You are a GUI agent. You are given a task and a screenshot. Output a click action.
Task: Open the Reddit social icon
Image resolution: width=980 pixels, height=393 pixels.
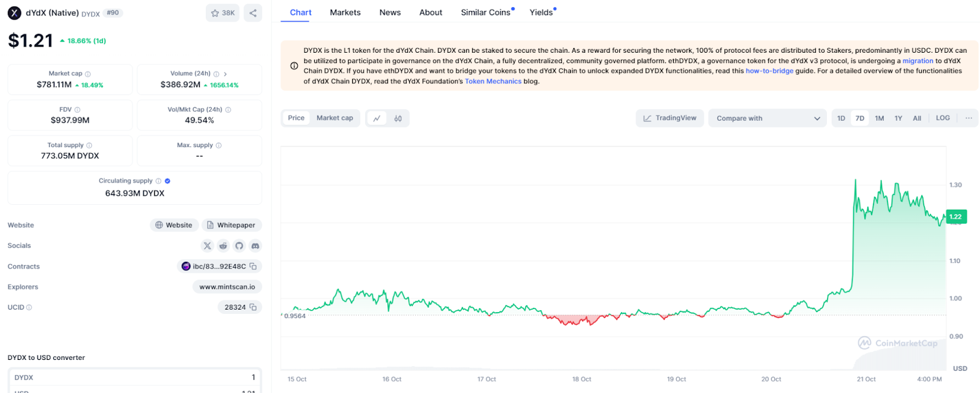224,246
